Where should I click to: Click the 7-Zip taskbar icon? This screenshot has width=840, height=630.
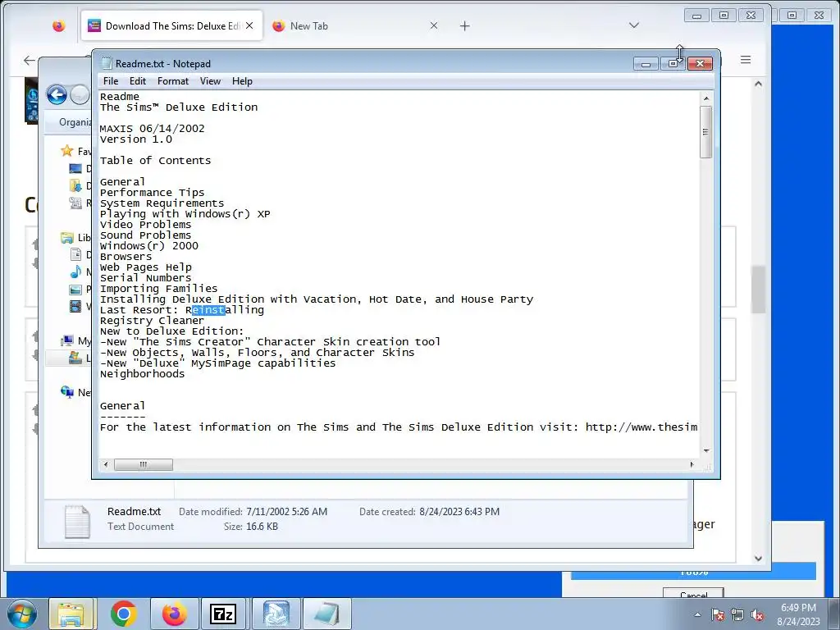224,614
